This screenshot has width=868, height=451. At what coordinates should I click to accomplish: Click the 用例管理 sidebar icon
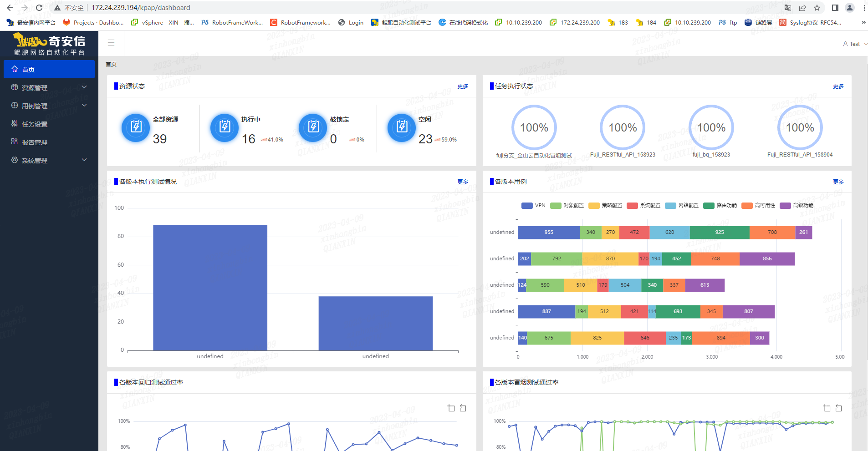[x=15, y=106]
